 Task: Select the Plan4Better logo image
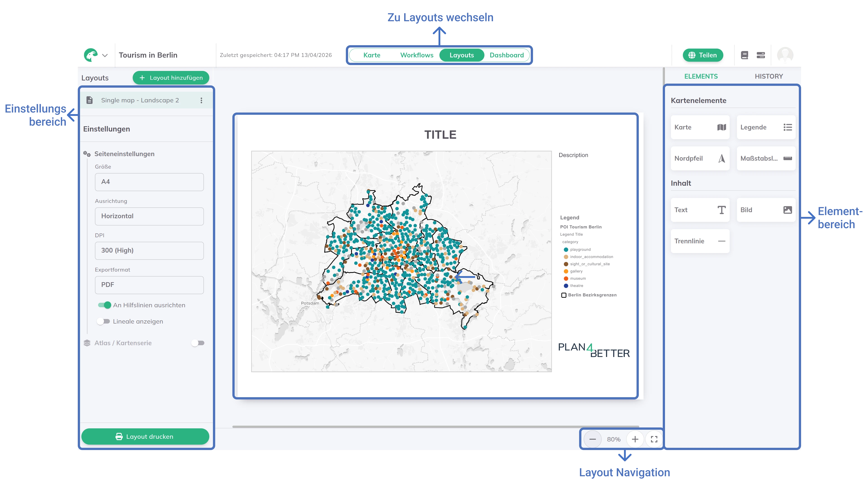coord(594,350)
